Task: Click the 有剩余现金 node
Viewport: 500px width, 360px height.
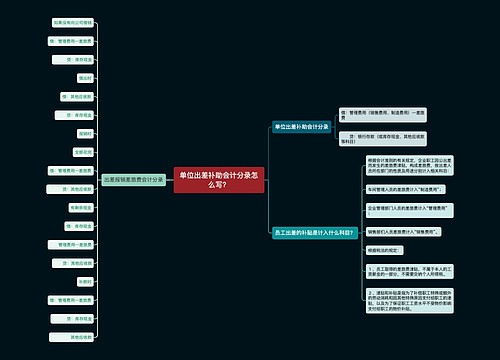Action: [x=81, y=208]
